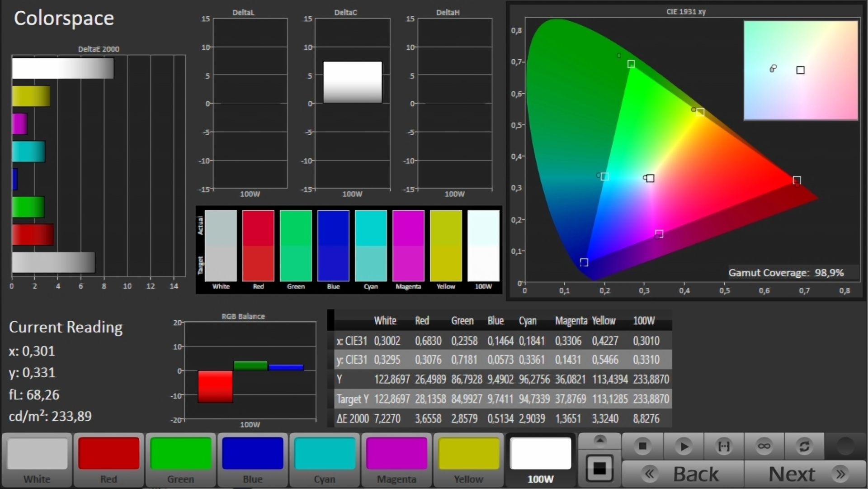This screenshot has height=489, width=868.
Task: Click the round meter status indicator
Action: click(845, 446)
